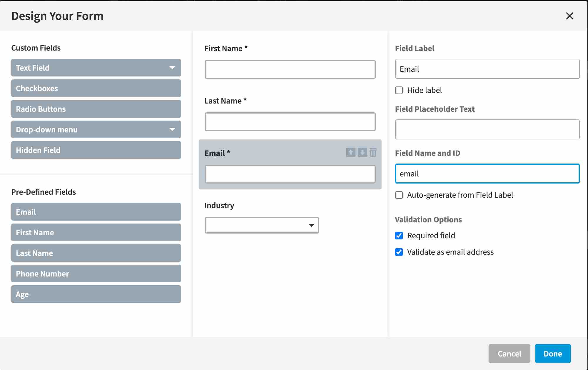Viewport: 588px width, 370px height.
Task: Edit the Field Label text box
Action: (487, 69)
